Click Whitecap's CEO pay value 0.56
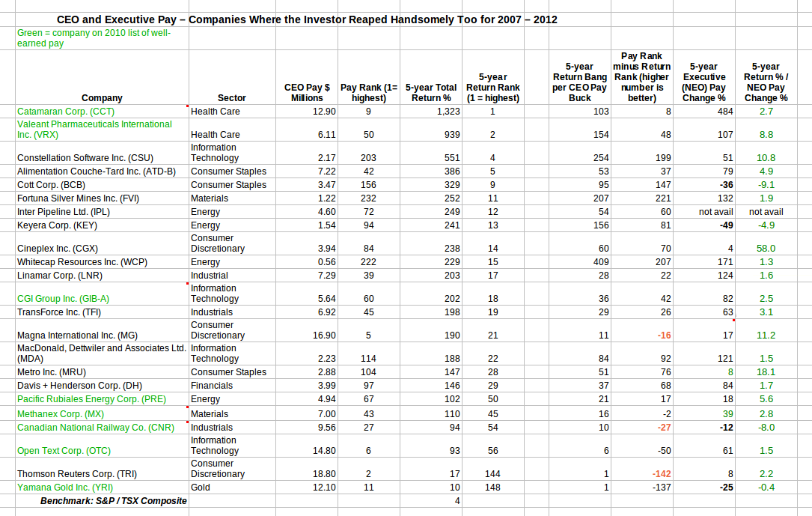Screen dimensions: 812x516 327,262
